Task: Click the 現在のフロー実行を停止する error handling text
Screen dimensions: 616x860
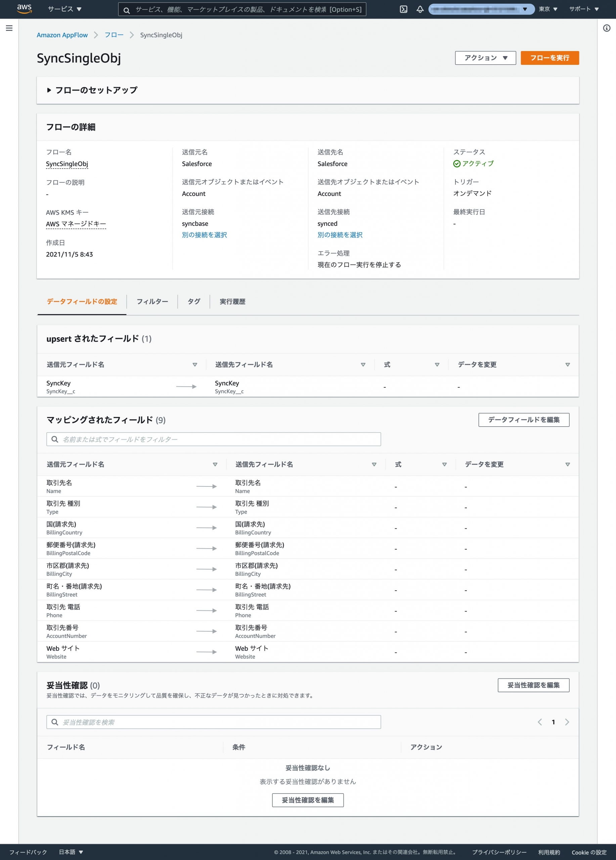Action: 359,265
